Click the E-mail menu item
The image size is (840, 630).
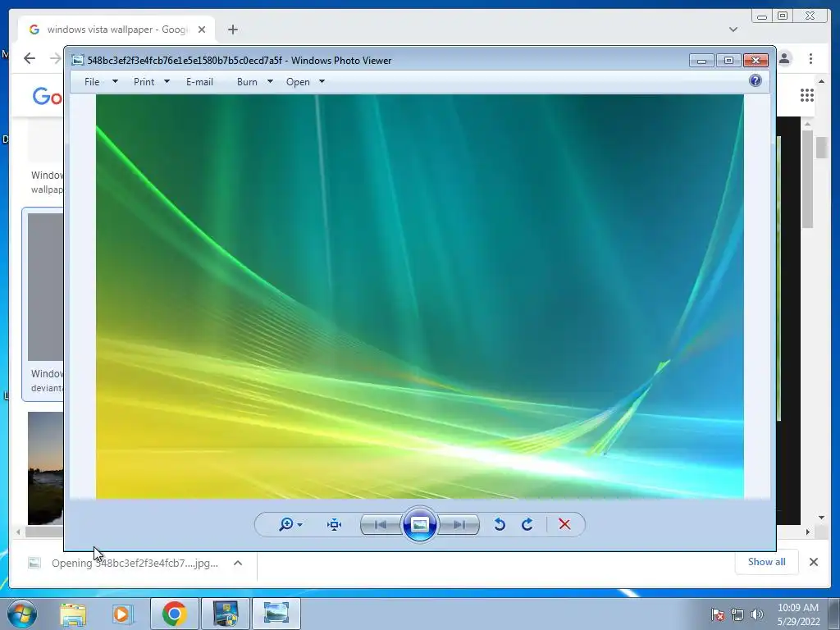coord(199,82)
